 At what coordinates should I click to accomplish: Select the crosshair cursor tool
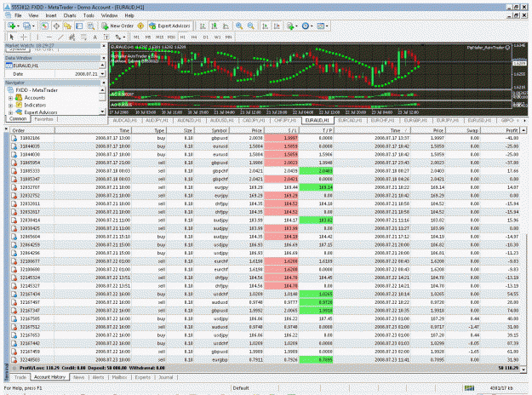pos(24,37)
